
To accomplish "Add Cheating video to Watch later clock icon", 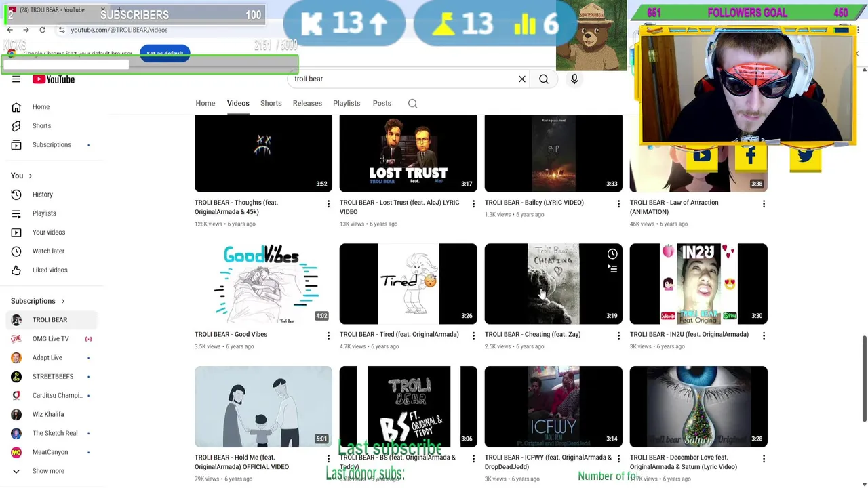I will 612,254.
